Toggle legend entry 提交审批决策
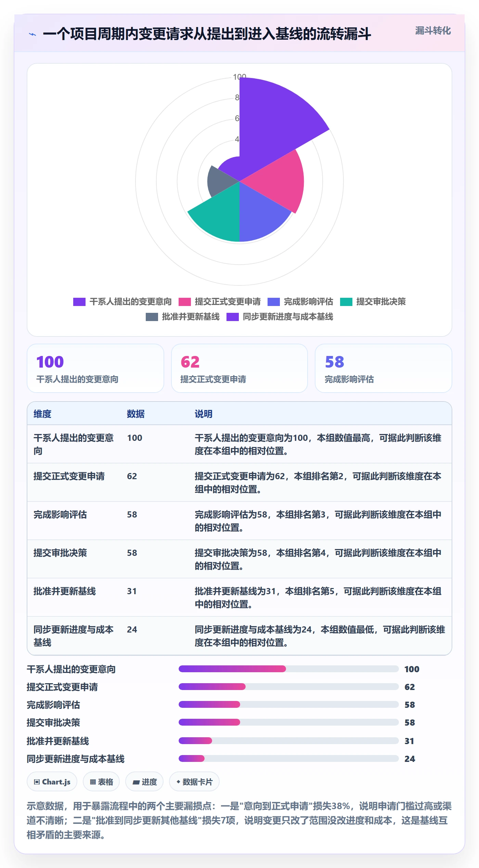This screenshot has height=868, width=479. click(373, 302)
